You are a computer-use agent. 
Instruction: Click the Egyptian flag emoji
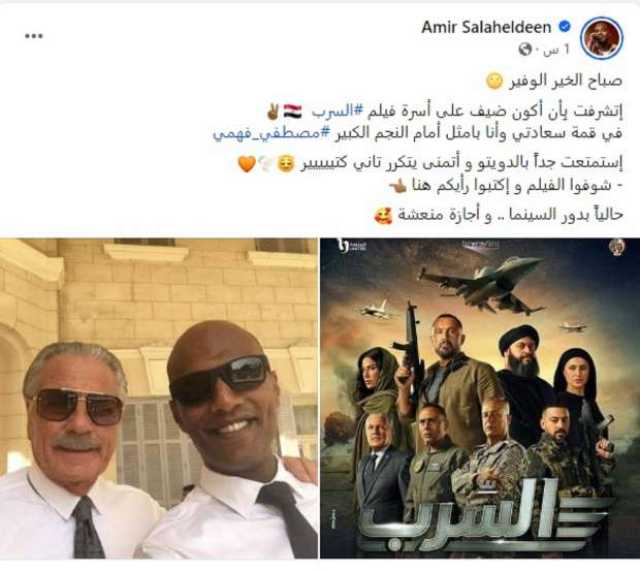292,111
